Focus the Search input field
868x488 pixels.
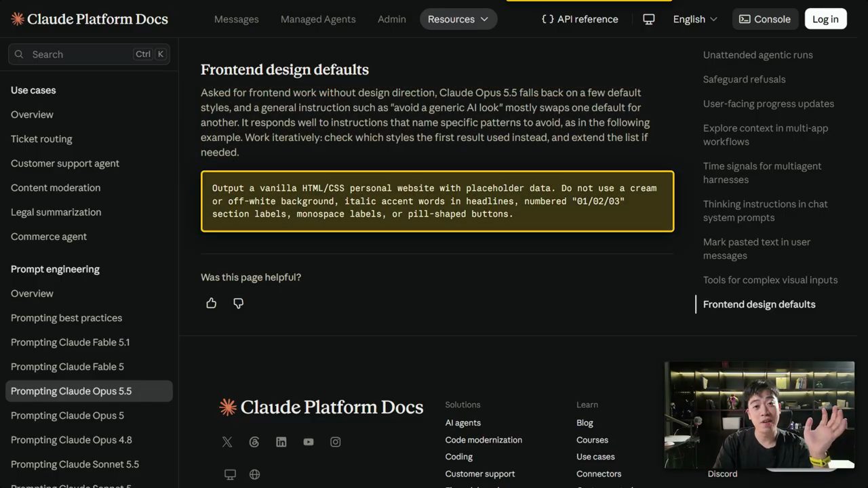[89, 54]
